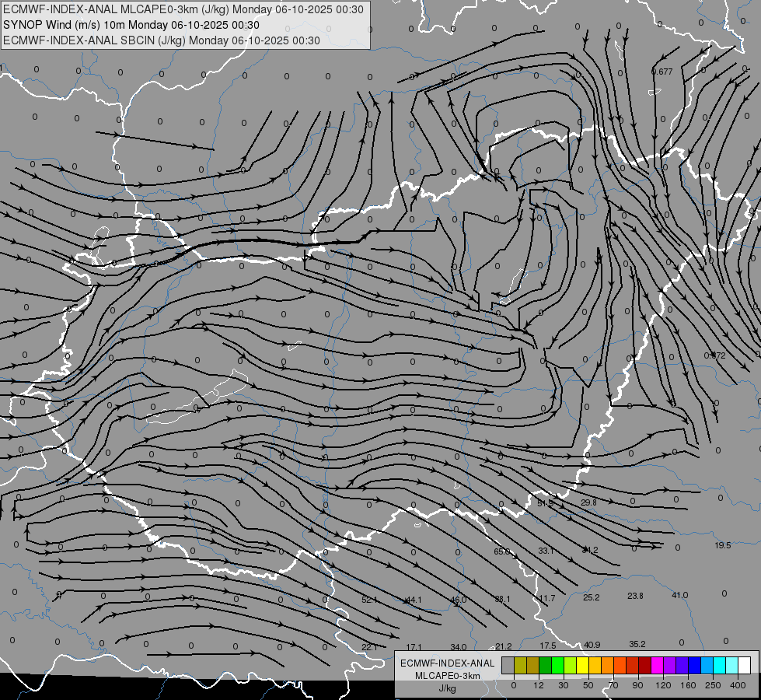Click the SBCIN title line
Image resolution: width=761 pixels, height=700 pixels.
pyautogui.click(x=162, y=40)
